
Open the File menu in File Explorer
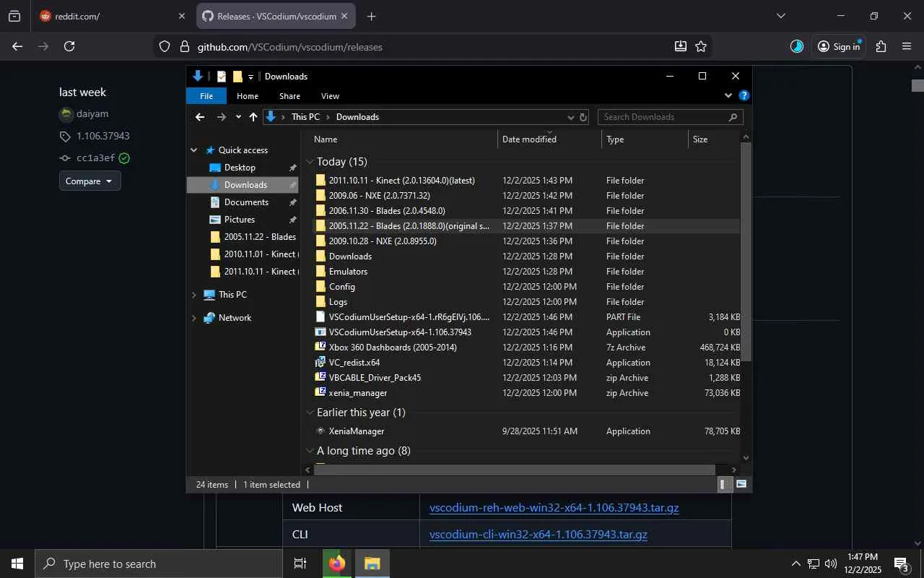coord(206,96)
